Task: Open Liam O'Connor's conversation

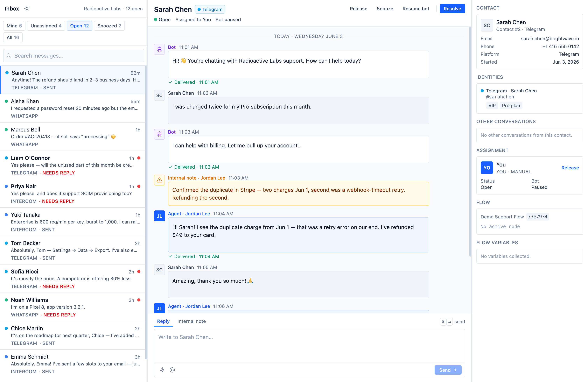Action: click(x=73, y=165)
